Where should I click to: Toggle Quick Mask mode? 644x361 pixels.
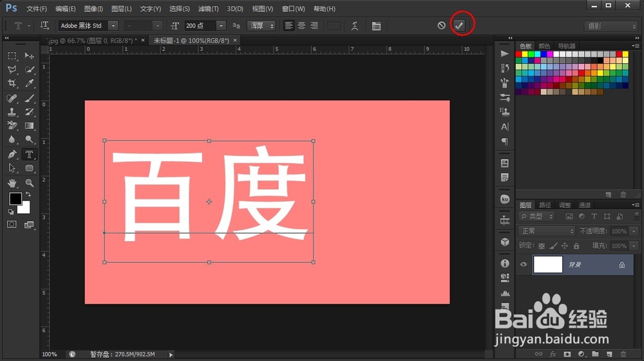[12, 224]
